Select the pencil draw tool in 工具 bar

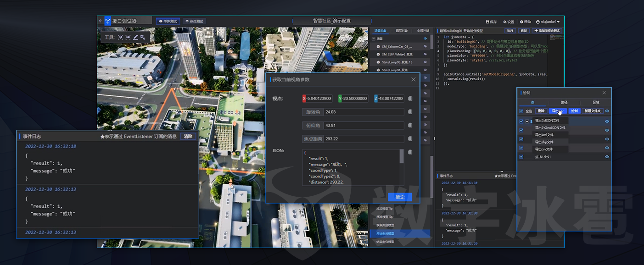pos(135,37)
